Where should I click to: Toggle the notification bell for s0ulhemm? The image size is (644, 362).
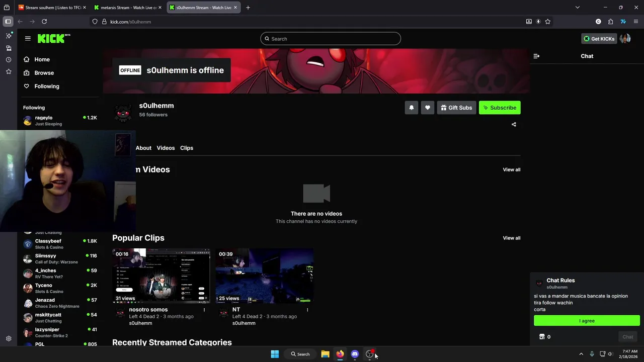pyautogui.click(x=412, y=108)
